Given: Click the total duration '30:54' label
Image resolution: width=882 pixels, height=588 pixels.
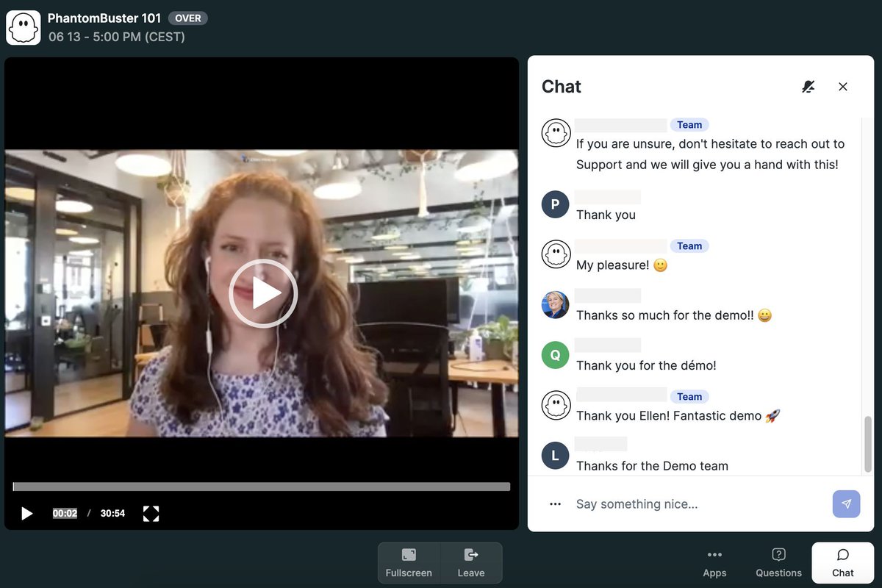Looking at the screenshot, I should [x=112, y=514].
